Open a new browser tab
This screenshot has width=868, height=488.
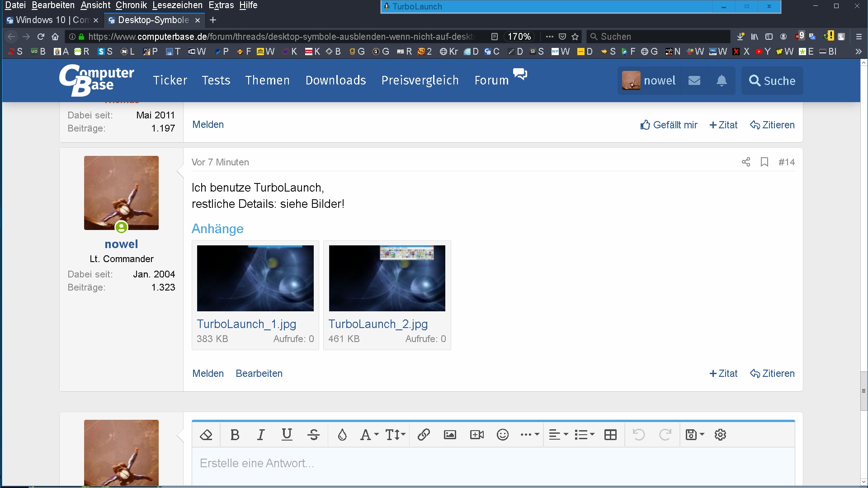tap(213, 20)
